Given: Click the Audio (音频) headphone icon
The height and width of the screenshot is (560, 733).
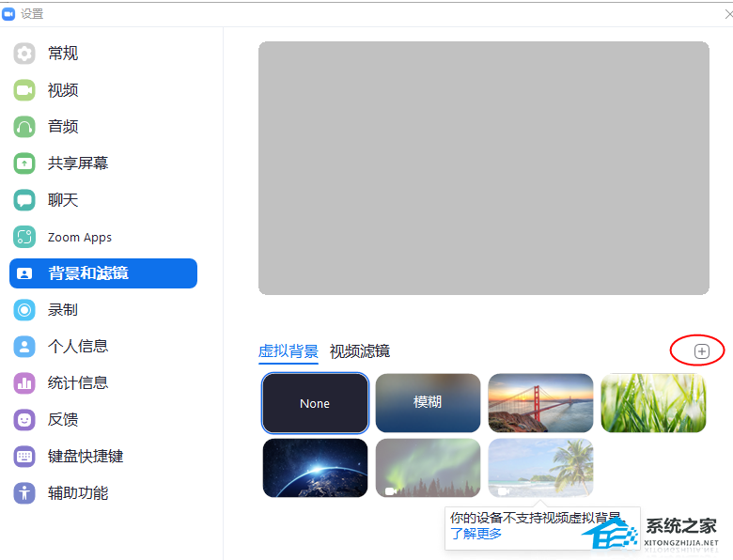Looking at the screenshot, I should coord(24,127).
